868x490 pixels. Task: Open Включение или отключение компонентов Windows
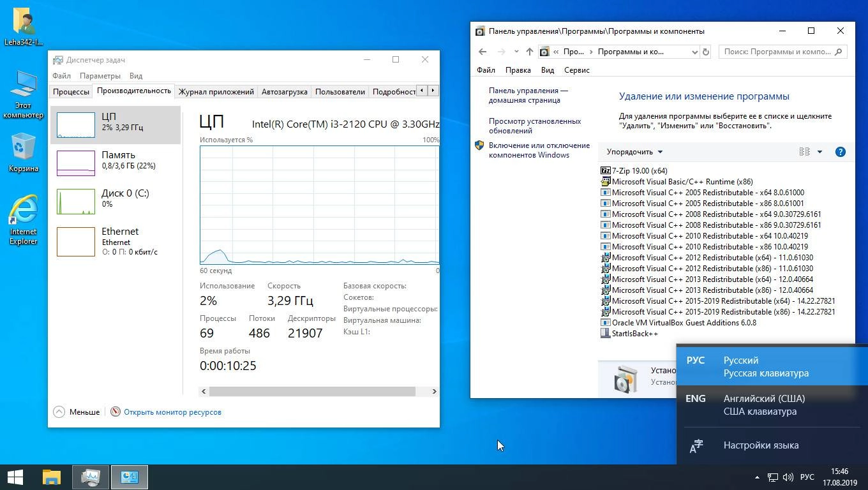539,150
